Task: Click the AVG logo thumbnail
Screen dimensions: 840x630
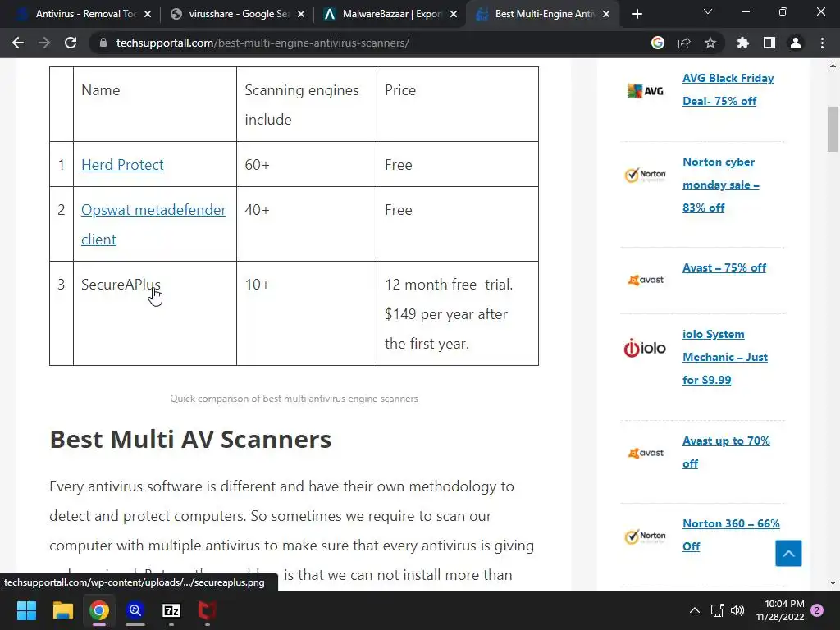Action: (645, 91)
